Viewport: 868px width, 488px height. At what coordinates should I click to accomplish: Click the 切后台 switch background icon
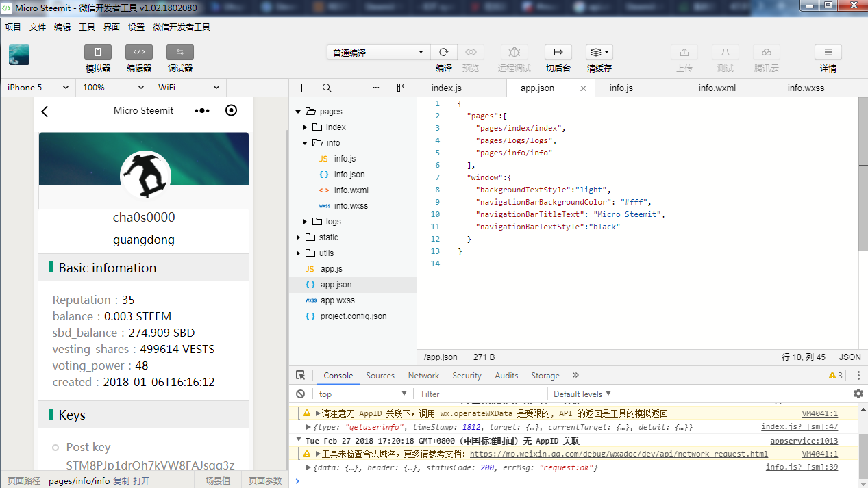click(558, 52)
